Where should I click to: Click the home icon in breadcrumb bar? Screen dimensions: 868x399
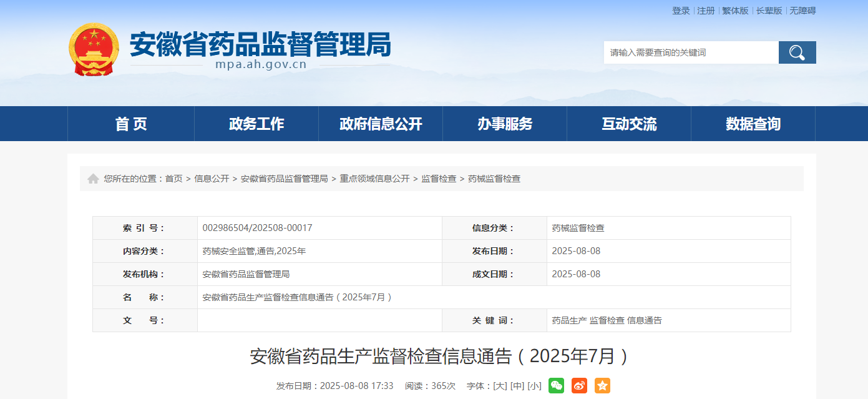(93, 179)
